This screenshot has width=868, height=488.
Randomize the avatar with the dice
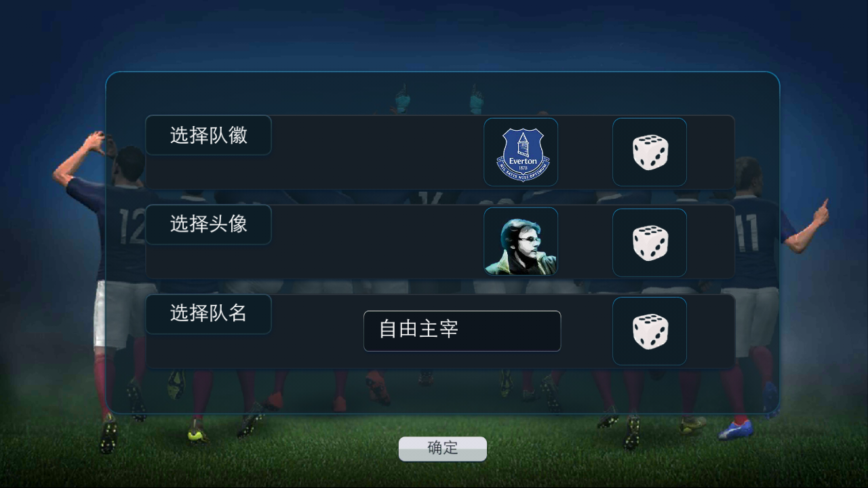(x=650, y=242)
